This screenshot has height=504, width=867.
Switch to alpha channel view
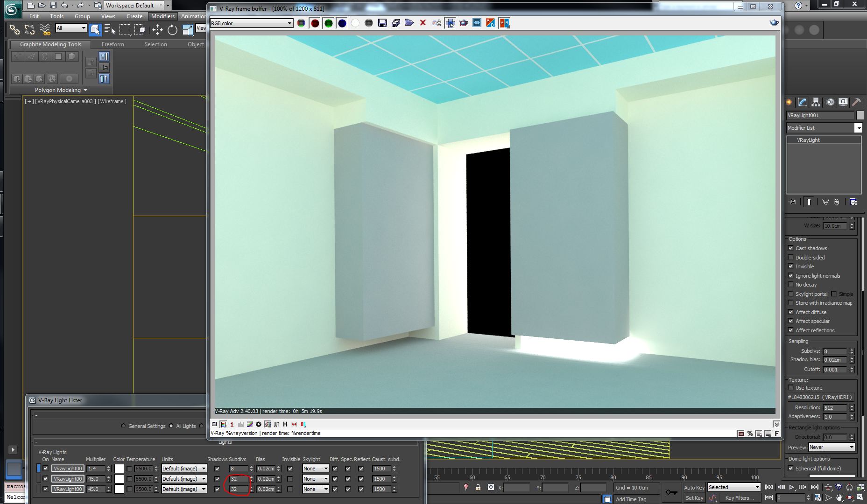coord(355,23)
